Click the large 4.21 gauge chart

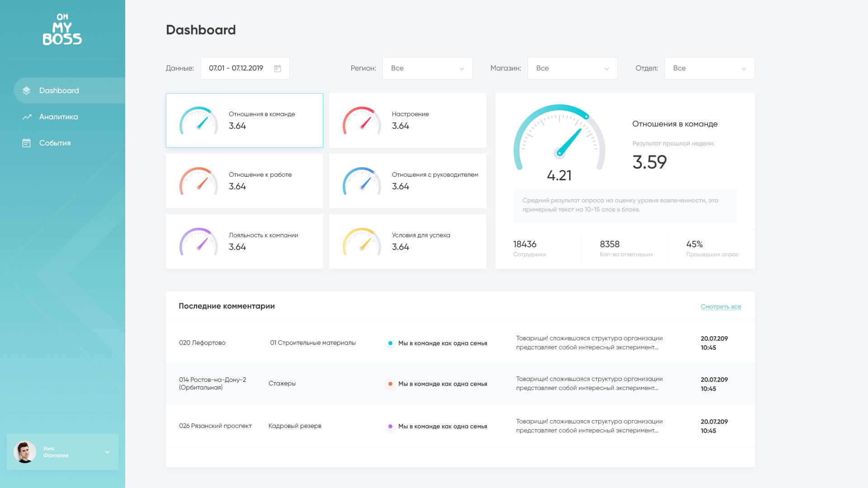559,137
